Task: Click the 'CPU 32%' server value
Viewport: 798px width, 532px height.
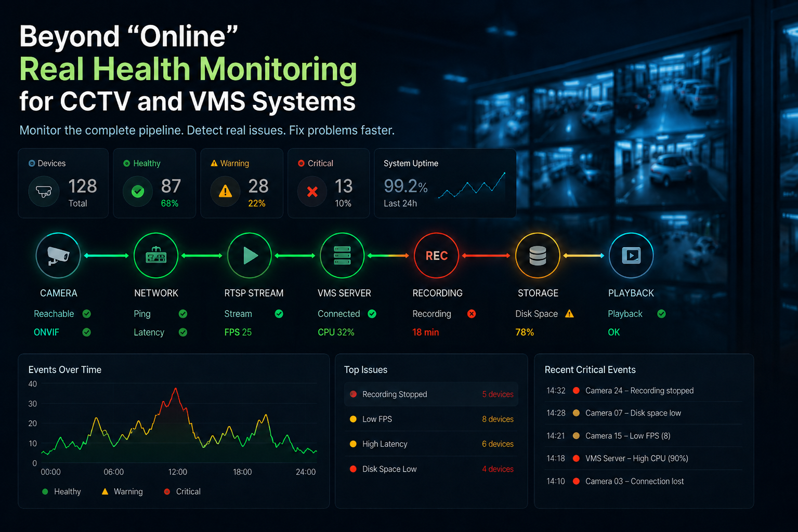Action: 336,332
